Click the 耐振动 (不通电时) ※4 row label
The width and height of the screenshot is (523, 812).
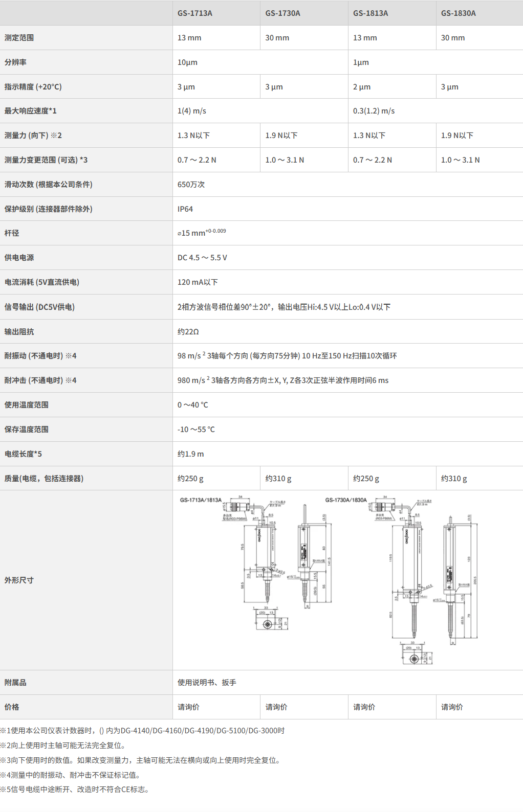tap(40, 356)
